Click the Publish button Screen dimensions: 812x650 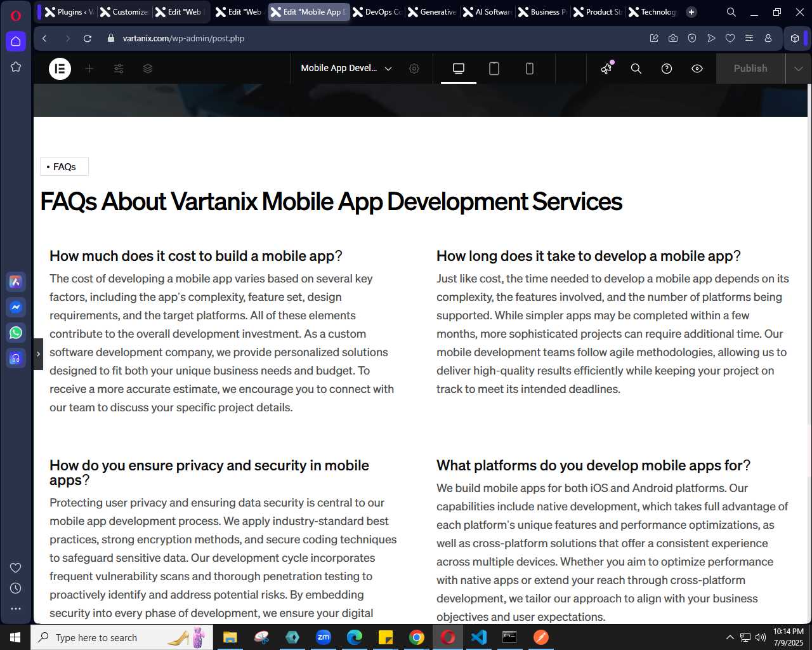click(750, 69)
